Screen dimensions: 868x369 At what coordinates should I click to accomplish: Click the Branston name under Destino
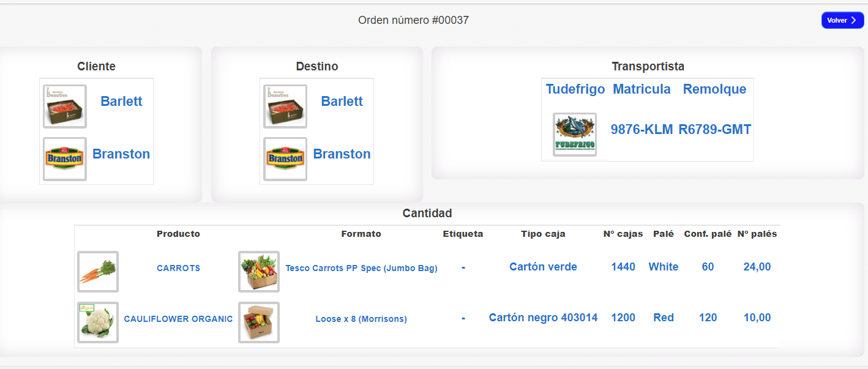[x=342, y=154]
